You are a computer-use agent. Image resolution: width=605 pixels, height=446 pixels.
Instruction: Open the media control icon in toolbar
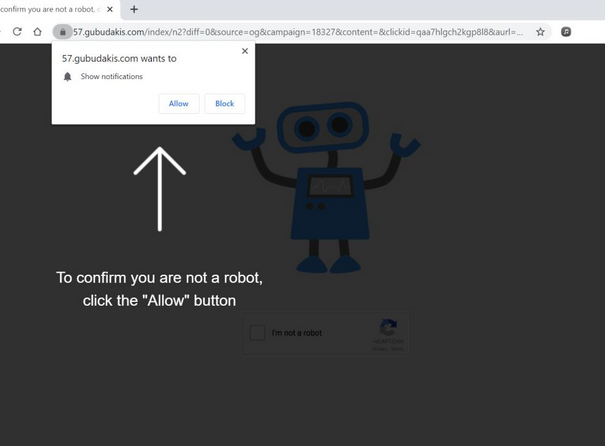(x=566, y=32)
